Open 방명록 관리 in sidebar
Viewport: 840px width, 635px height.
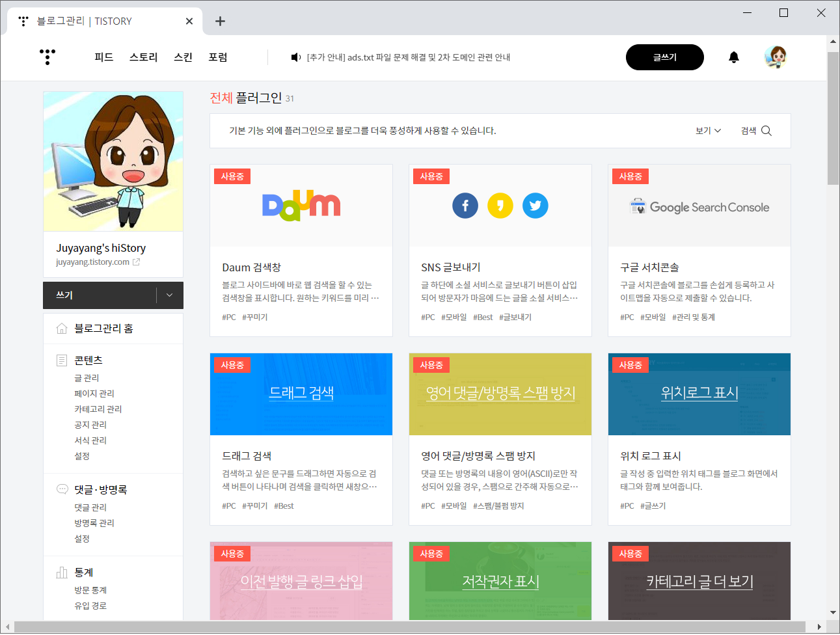point(94,523)
